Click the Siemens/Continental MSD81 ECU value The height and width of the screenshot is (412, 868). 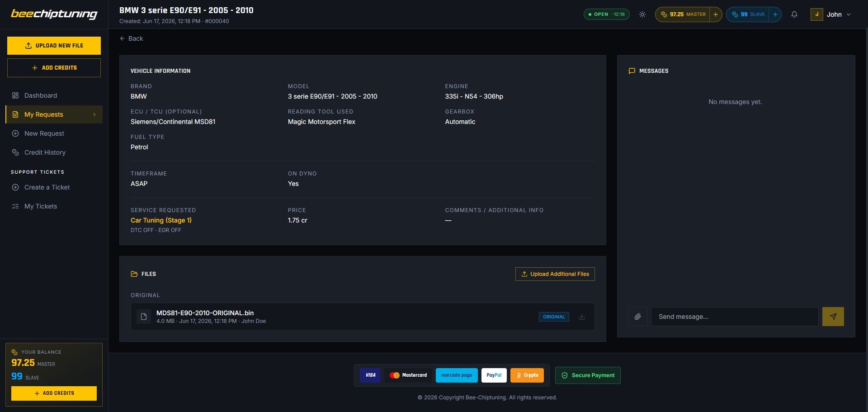173,122
